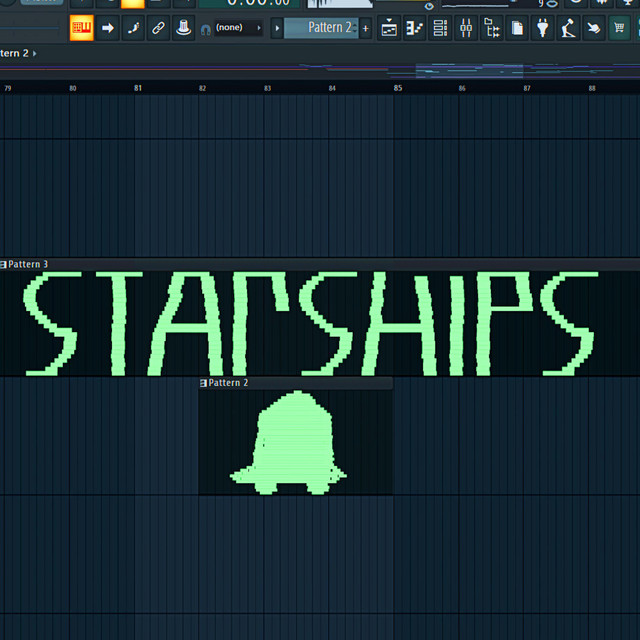Image resolution: width=640 pixels, height=640 pixels.
Task: Toggle the chain link icon
Action: 158,28
